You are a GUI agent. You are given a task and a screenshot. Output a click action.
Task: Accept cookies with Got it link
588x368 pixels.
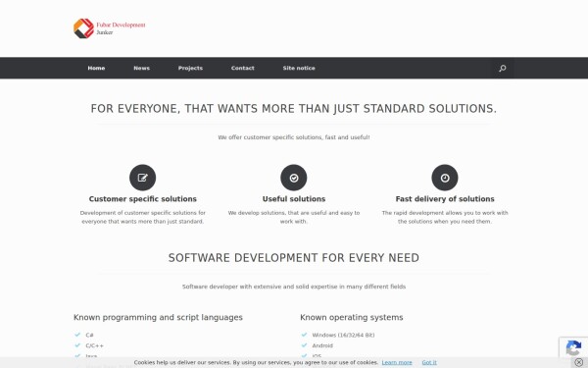(x=429, y=362)
